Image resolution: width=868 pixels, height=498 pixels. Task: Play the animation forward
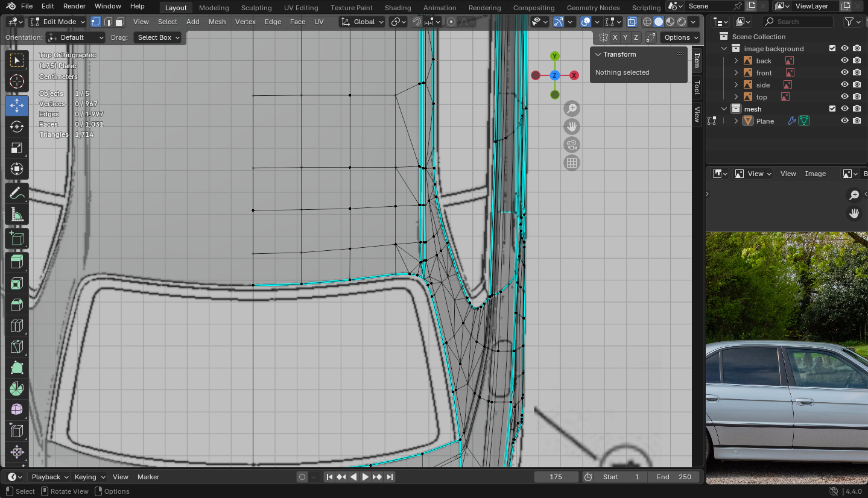pos(366,477)
